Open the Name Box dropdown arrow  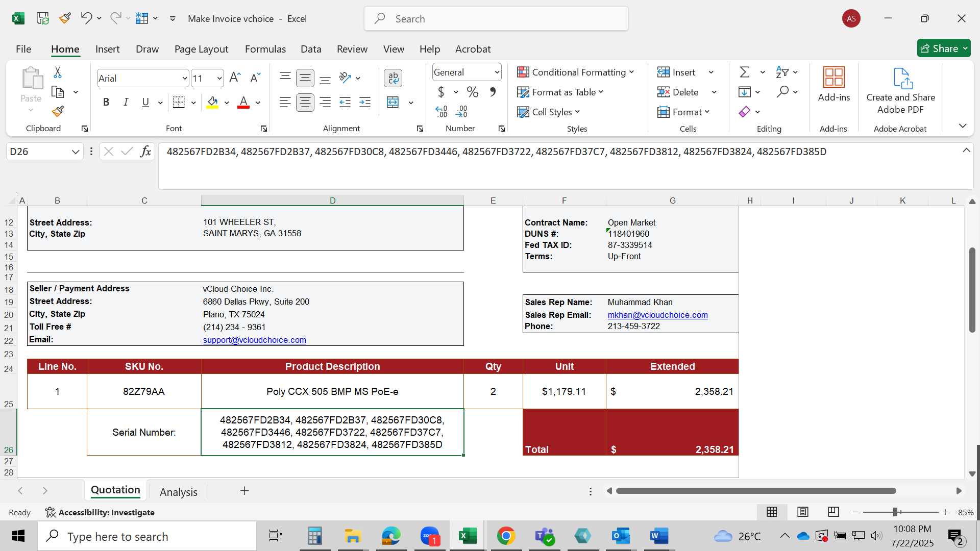(x=76, y=152)
